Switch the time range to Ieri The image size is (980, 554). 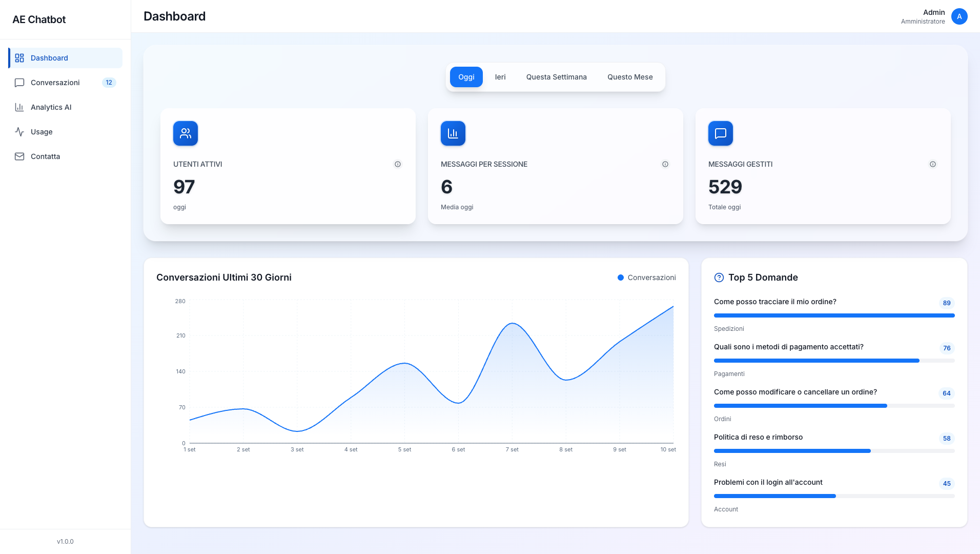(x=500, y=77)
